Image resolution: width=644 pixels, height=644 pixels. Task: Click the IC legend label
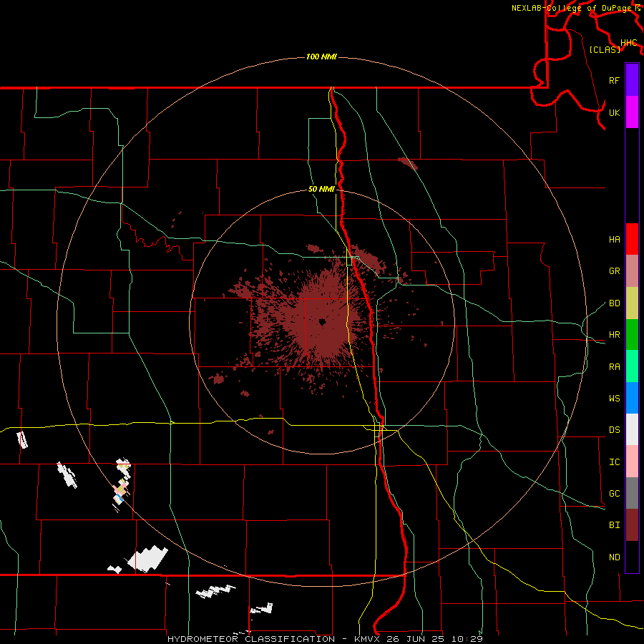pos(614,462)
